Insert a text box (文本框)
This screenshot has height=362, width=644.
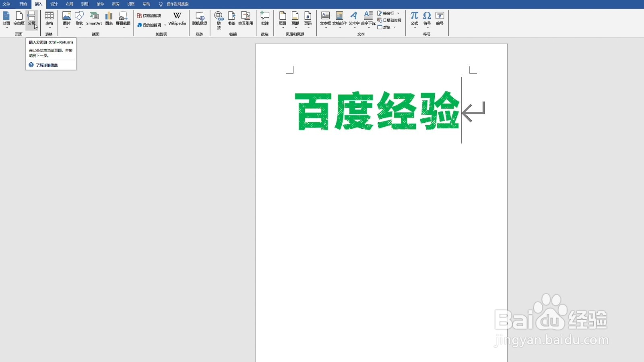(x=325, y=19)
